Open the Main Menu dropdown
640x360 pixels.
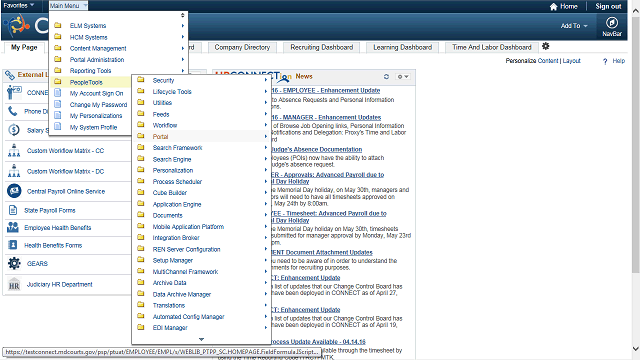(x=68, y=6)
